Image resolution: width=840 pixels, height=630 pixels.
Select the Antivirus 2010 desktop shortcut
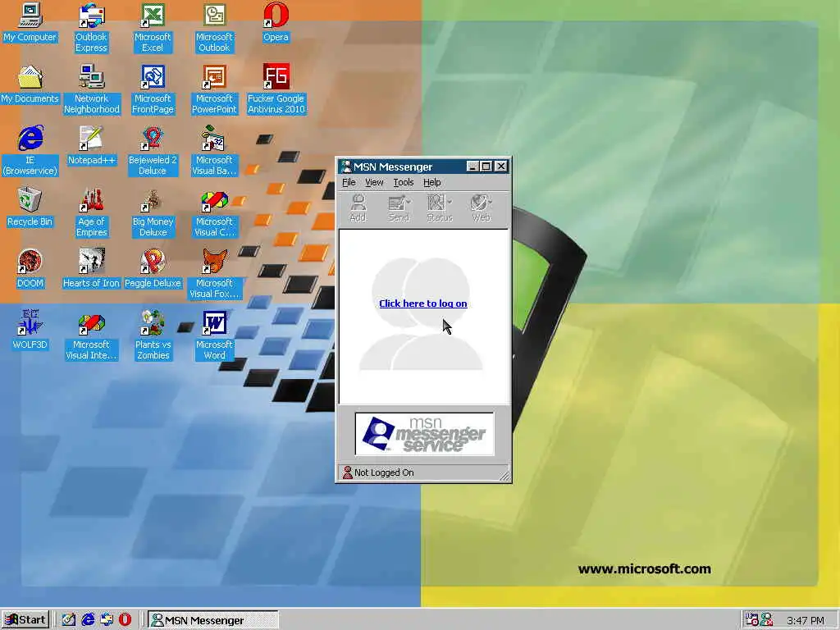click(x=276, y=89)
